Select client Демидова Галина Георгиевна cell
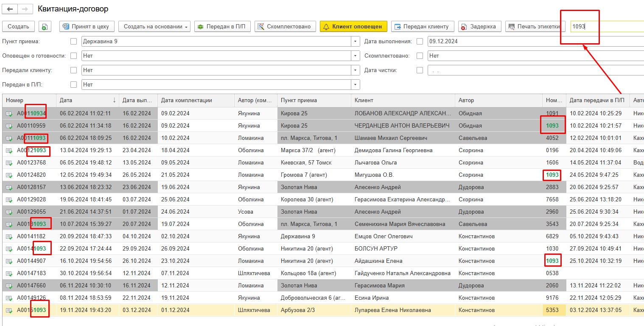Image resolution: width=644 pixels, height=326 pixels. click(x=403, y=150)
